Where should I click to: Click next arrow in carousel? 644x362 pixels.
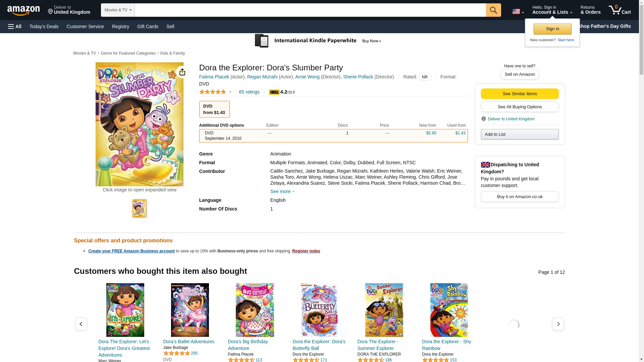click(558, 324)
